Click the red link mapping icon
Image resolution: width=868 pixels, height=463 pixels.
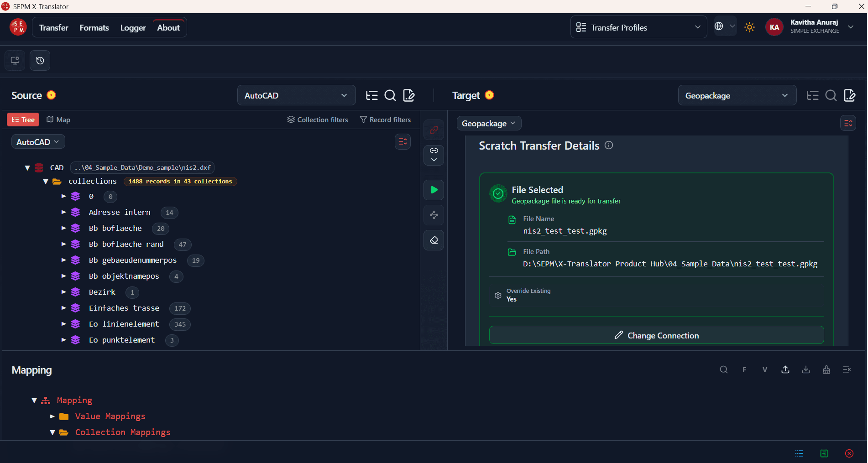434,130
